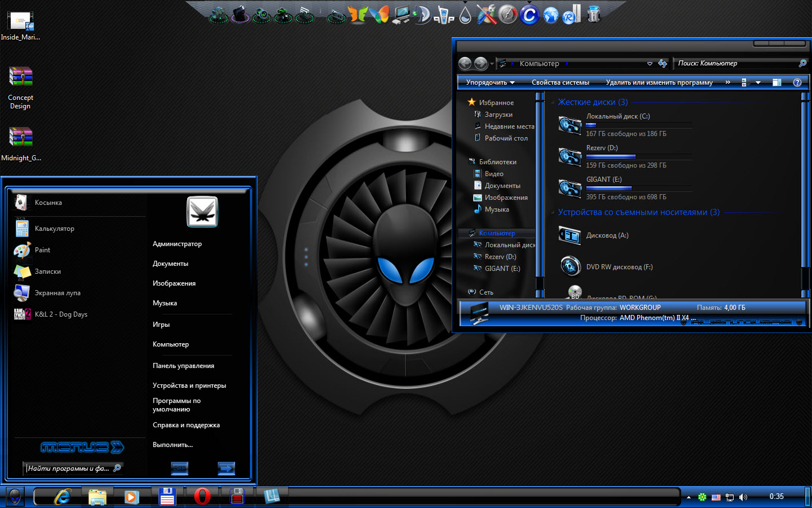
Task: Open Windows Media Player taskbar icon
Action: 131,497
